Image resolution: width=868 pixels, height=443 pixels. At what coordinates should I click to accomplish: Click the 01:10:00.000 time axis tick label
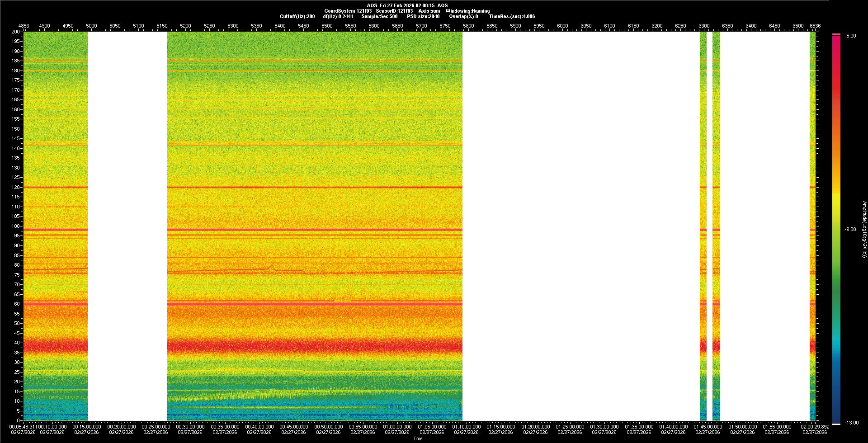pos(466,427)
